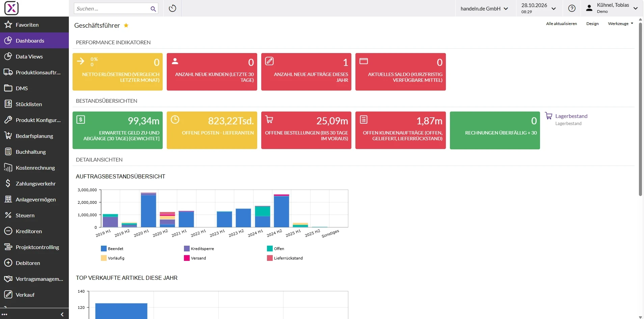The image size is (644, 319).
Task: Open the Offene Posten - Lieferanten tile
Action: coord(212,130)
